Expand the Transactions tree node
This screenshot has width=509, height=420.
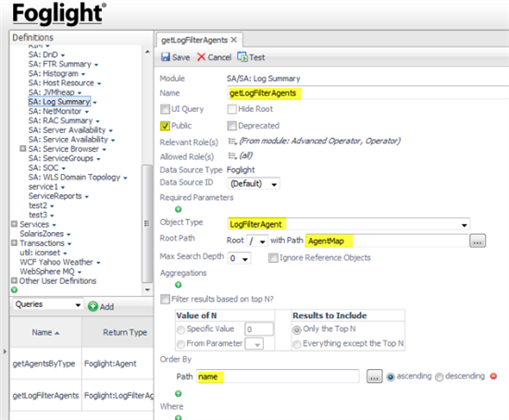[14, 242]
